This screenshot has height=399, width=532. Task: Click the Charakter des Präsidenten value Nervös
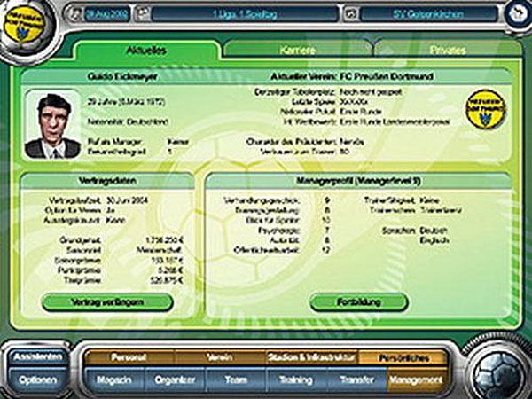point(352,142)
